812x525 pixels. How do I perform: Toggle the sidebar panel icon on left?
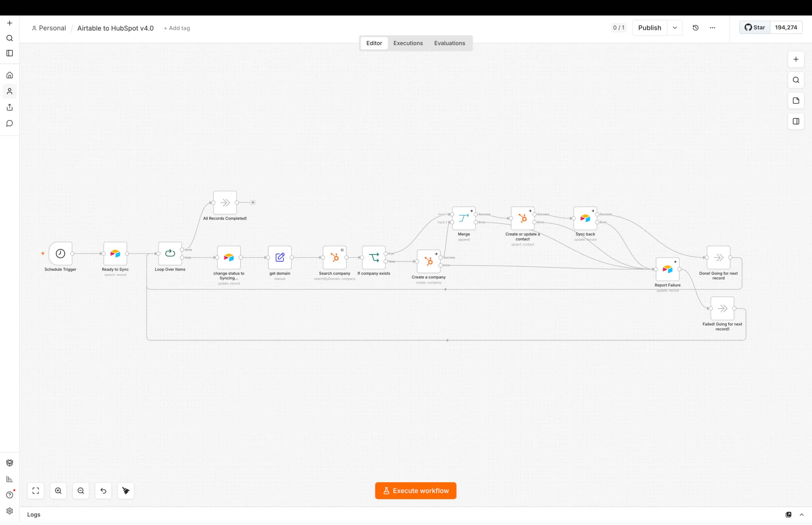10,53
